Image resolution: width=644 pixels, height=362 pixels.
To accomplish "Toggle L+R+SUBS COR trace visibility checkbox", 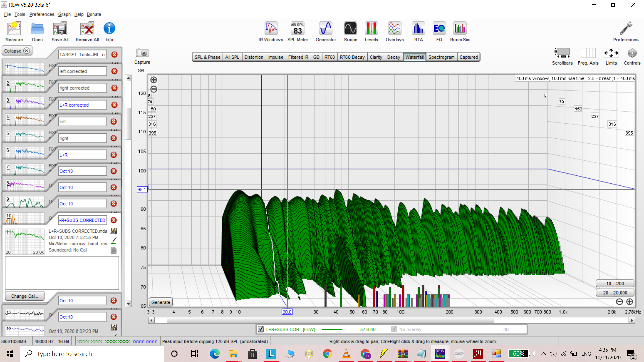I will tap(261, 329).
